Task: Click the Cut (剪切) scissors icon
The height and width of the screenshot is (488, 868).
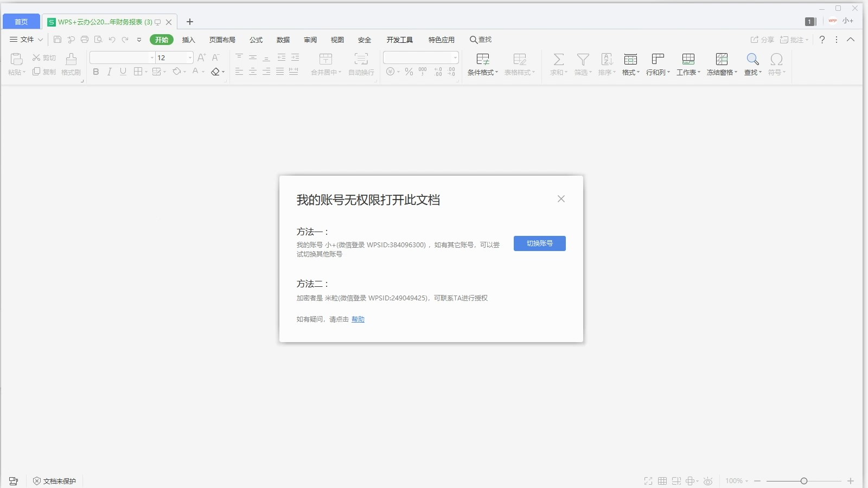Action: (36, 57)
